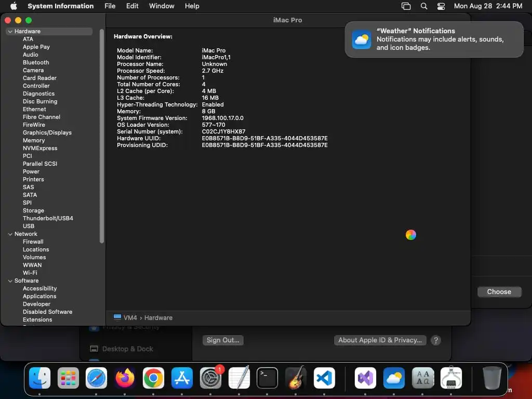The image size is (532, 399).
Task: Click the VM4 computer icon in path bar
Action: pyautogui.click(x=117, y=317)
